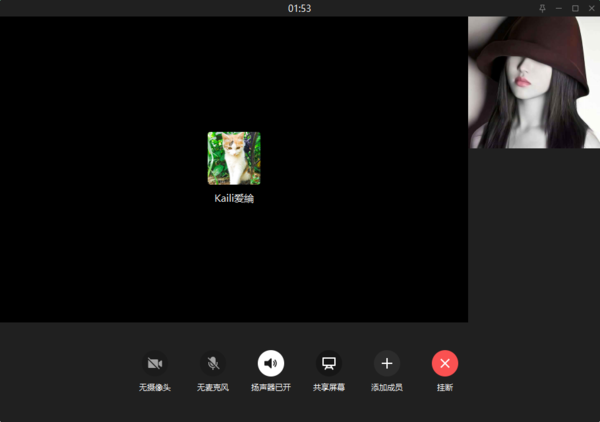The height and width of the screenshot is (422, 600).
Task: Click the 无摄像头 text label
Action: tap(154, 387)
